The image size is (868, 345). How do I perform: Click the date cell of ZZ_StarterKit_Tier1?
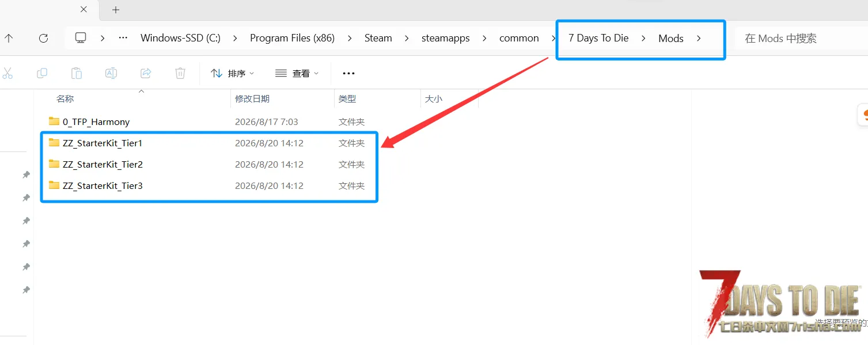[269, 143]
